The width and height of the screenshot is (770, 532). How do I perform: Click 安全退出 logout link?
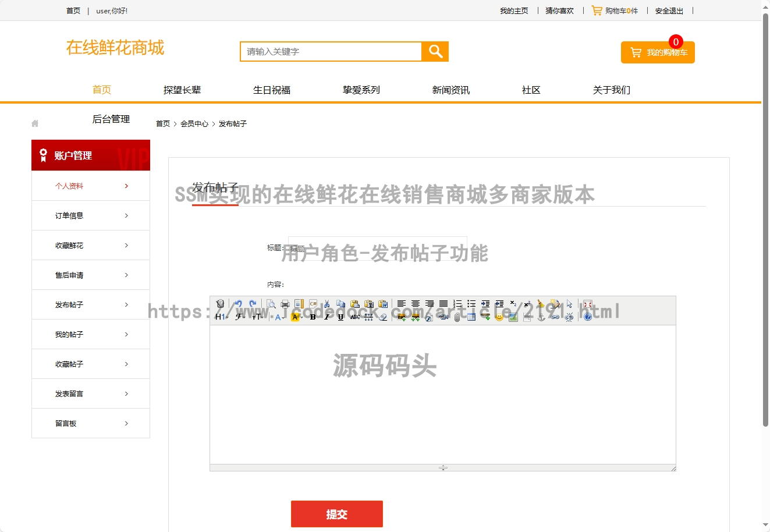[x=669, y=10]
